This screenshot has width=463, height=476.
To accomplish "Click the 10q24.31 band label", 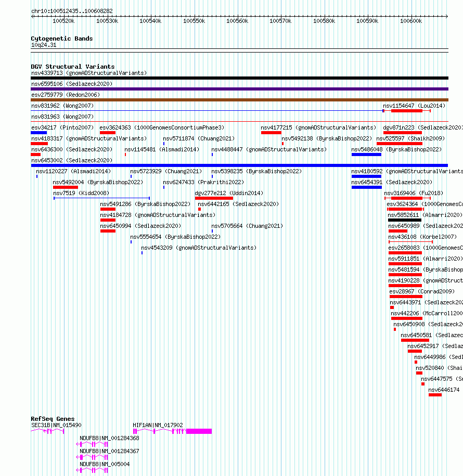I will (44, 45).
